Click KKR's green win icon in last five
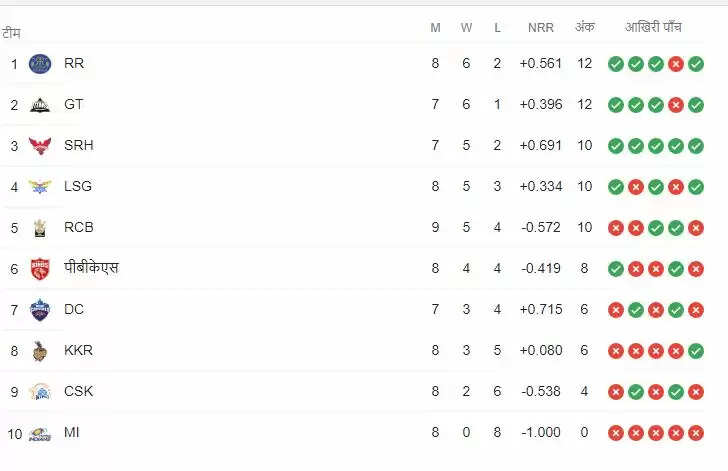This screenshot has width=728, height=471. tap(696, 351)
